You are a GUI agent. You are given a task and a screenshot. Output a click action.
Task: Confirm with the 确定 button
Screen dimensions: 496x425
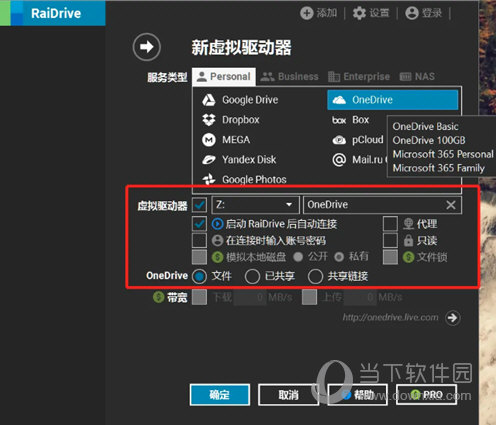[220, 395]
